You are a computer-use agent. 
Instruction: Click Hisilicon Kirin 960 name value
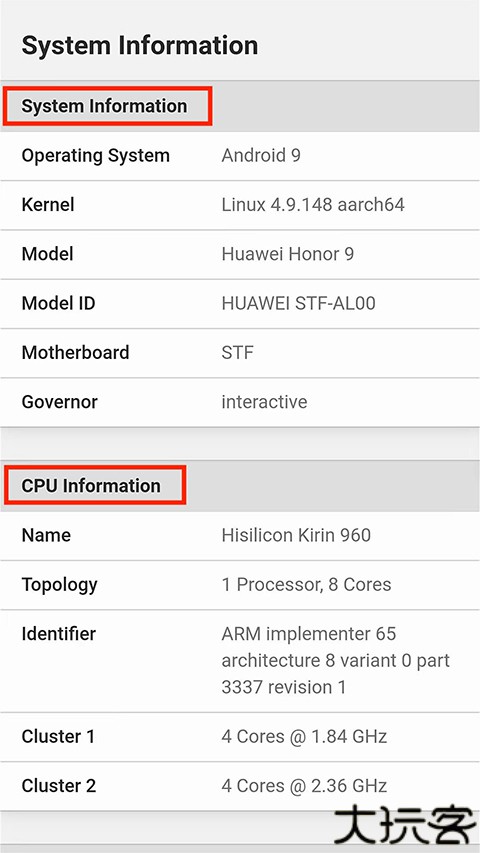pos(296,535)
